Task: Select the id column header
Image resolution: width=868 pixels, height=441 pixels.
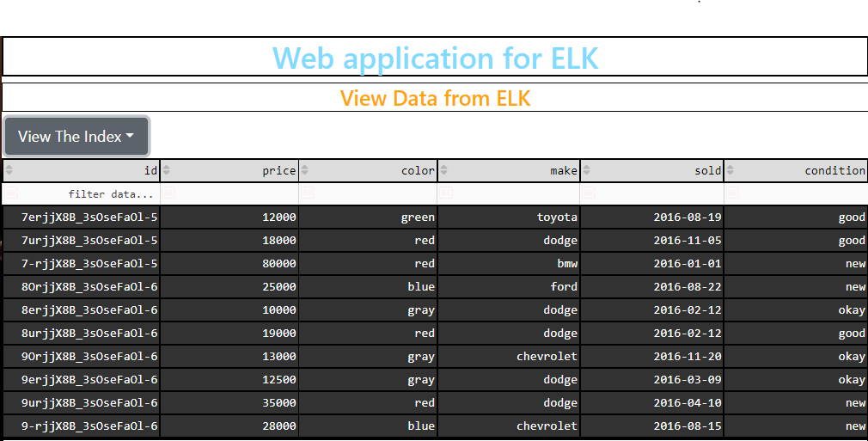Action: pyautogui.click(x=82, y=170)
